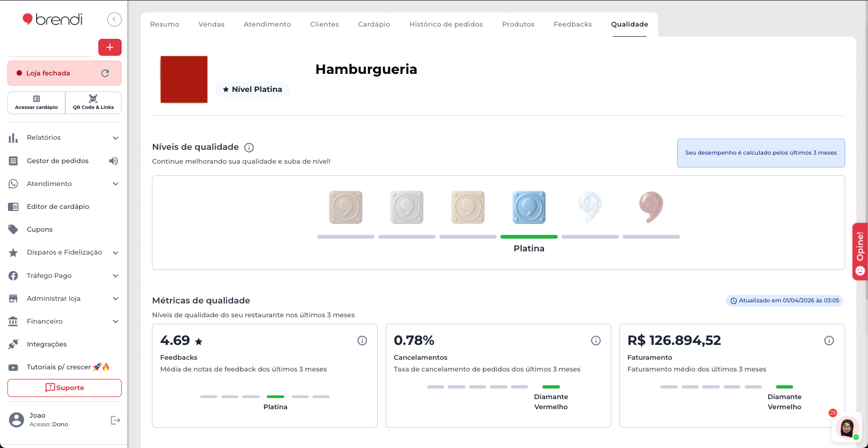
Task: Collapse the sidebar with the arrow button
Action: coord(114,20)
